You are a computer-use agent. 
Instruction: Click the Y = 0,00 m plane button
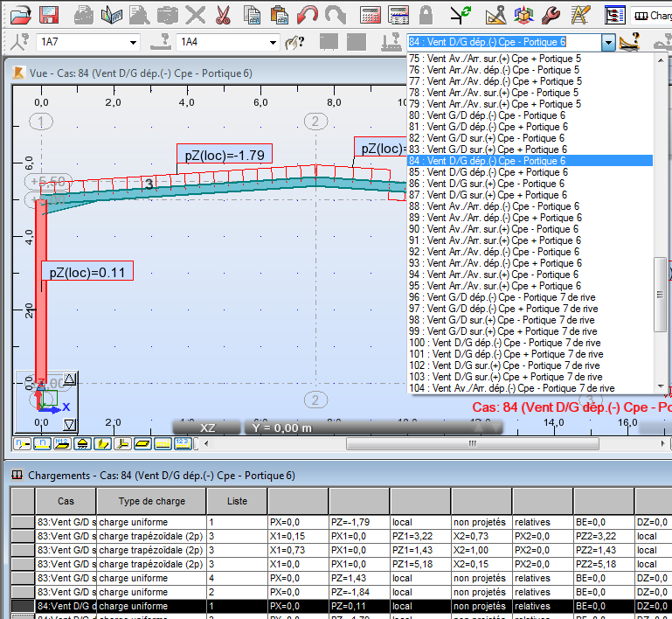pos(373,428)
